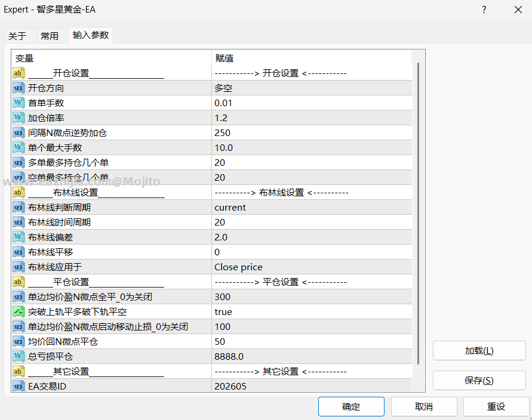This screenshot has width=532, height=420.
Task: Click the double-type icon beside 单个最大手数
Action: (19, 148)
